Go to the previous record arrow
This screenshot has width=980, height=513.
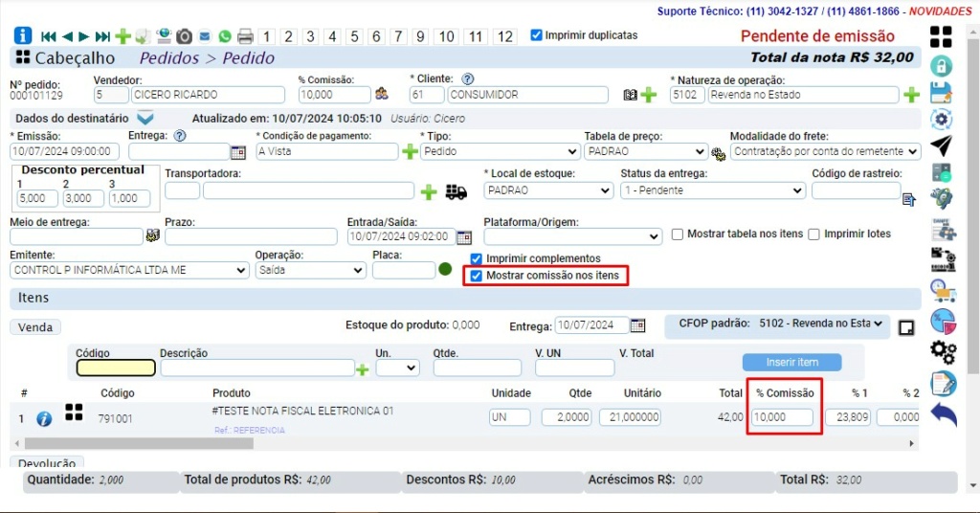(x=67, y=37)
